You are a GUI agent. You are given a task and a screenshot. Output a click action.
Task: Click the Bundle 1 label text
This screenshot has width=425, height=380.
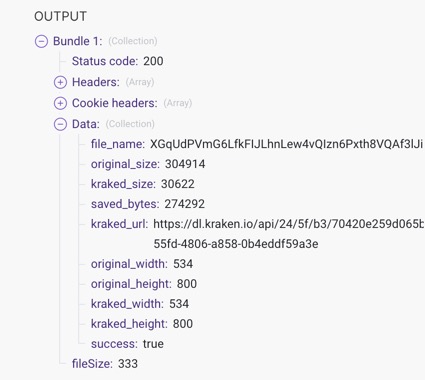tap(78, 41)
